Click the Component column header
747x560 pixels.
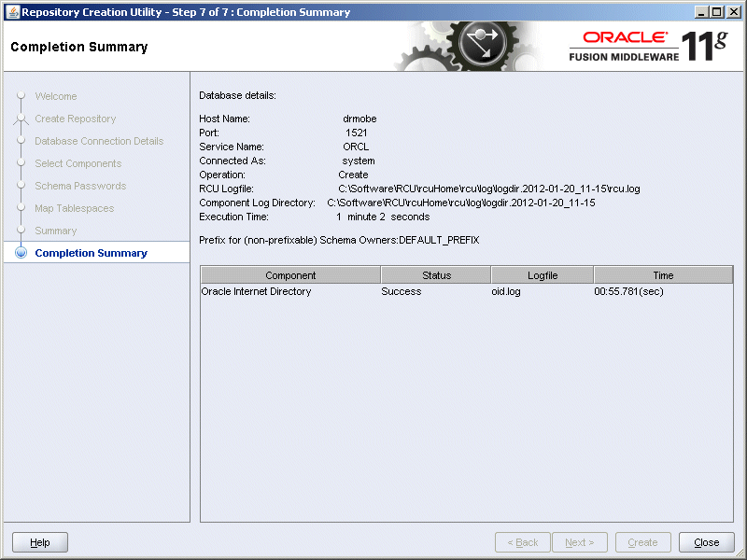tap(290, 275)
